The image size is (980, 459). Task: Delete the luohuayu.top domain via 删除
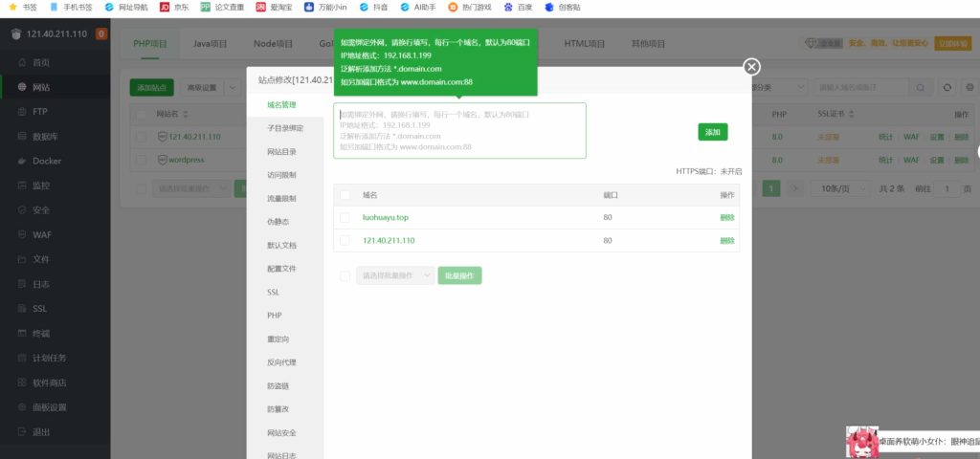click(x=727, y=217)
